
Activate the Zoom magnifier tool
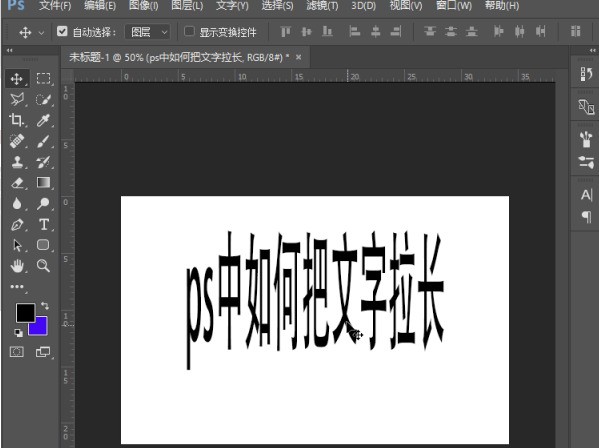[x=43, y=265]
